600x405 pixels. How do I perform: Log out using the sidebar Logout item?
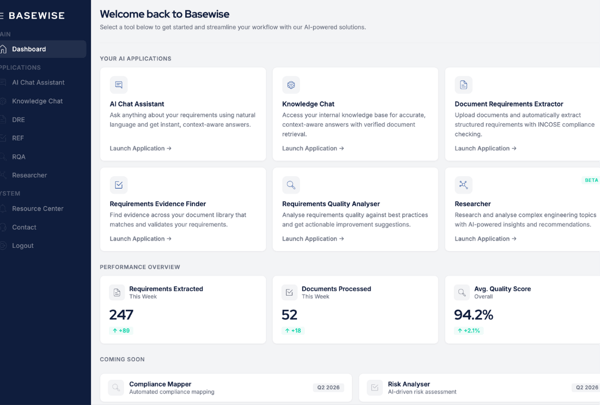(x=22, y=245)
